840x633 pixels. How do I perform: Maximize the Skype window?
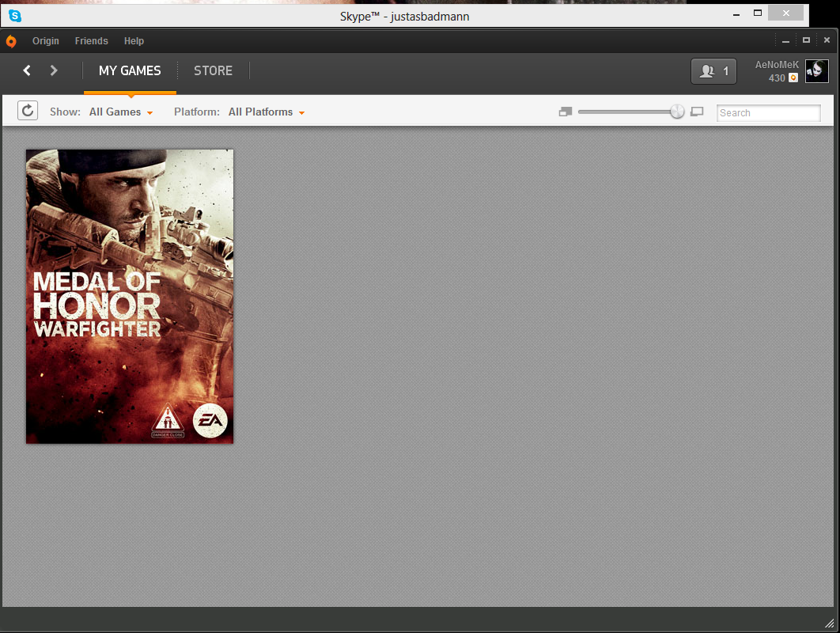coord(758,13)
